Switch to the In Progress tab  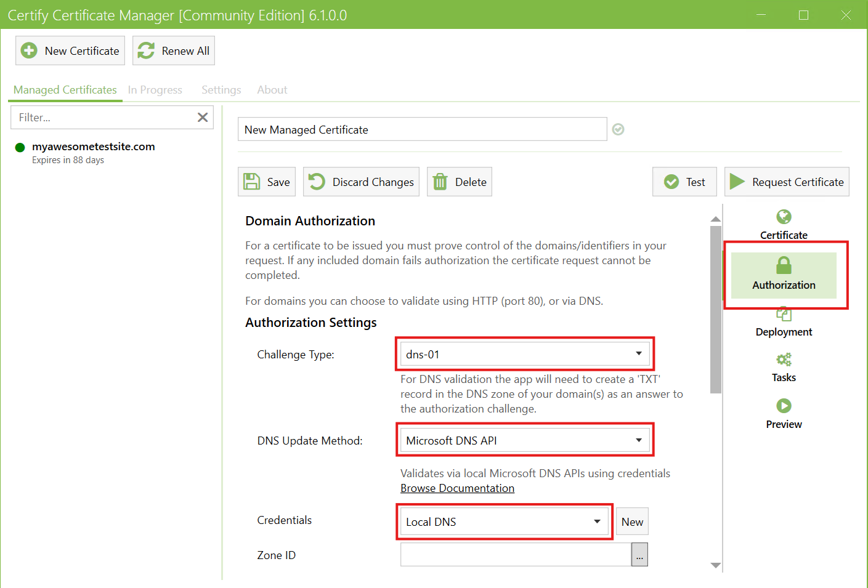(x=155, y=90)
